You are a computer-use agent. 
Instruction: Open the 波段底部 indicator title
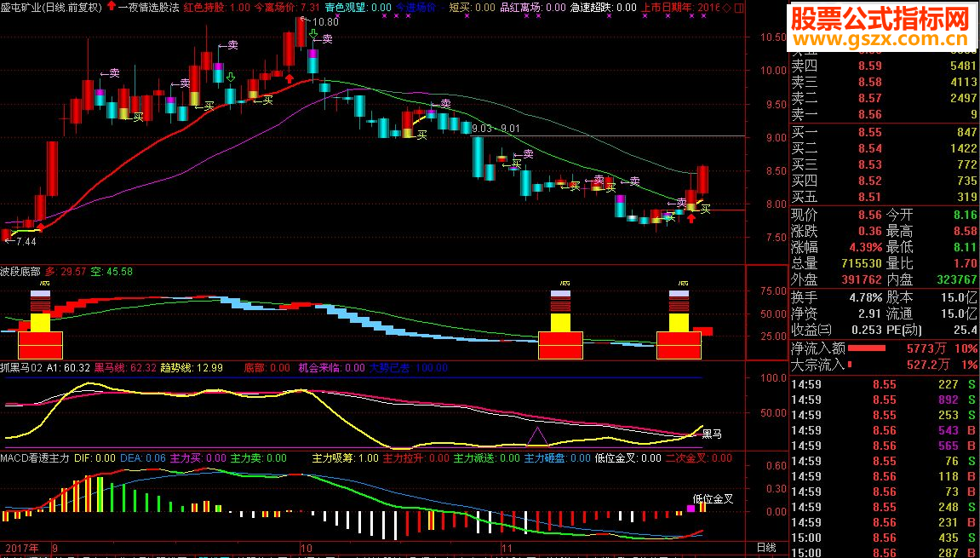(x=20, y=272)
